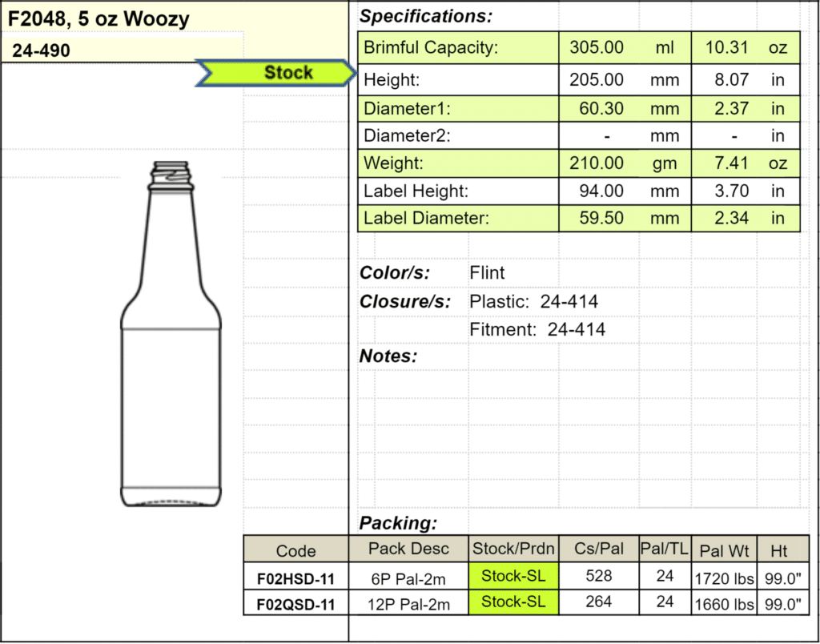
Task: Click the bottle neck thread finish
Action: pyautogui.click(x=171, y=175)
